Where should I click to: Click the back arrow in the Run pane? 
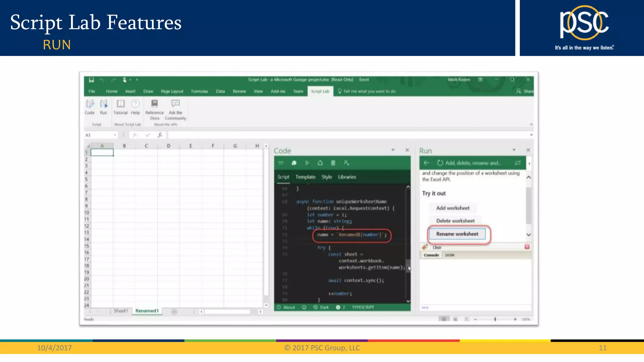click(x=426, y=163)
